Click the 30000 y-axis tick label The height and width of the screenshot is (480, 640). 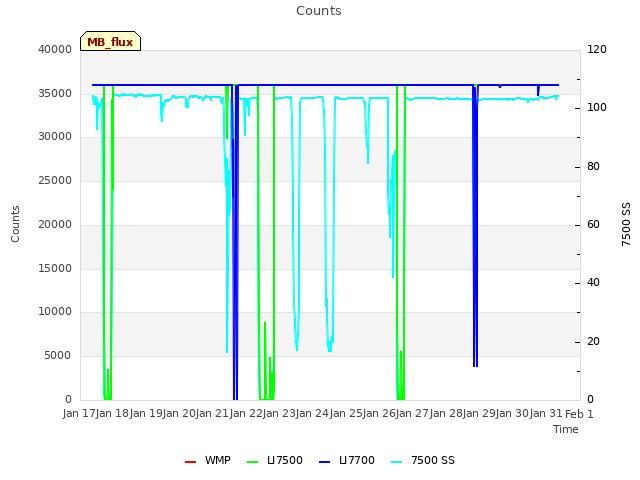pyautogui.click(x=55, y=136)
